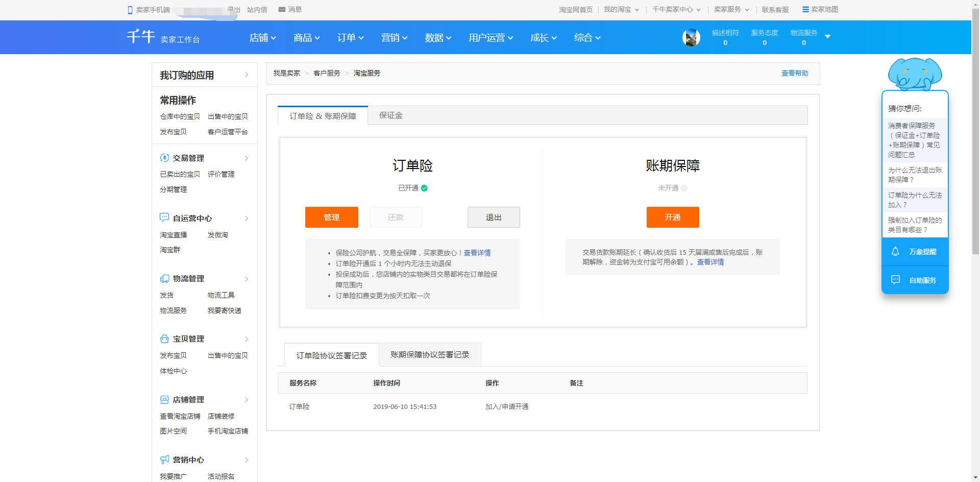Viewport: 980px width, 482px height.
Task: Open 查看详情 link under 订单险
Action: [477, 253]
